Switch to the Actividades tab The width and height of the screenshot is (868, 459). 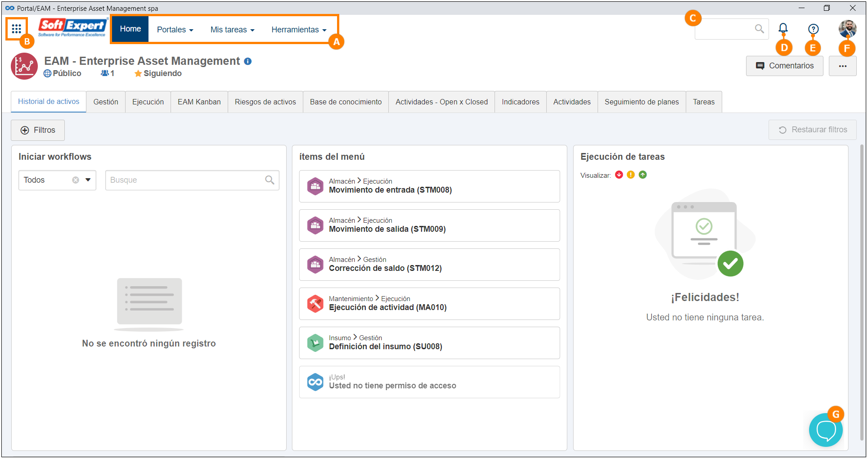click(572, 102)
